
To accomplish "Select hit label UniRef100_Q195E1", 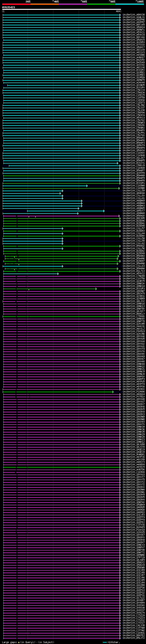I will point(134,72).
